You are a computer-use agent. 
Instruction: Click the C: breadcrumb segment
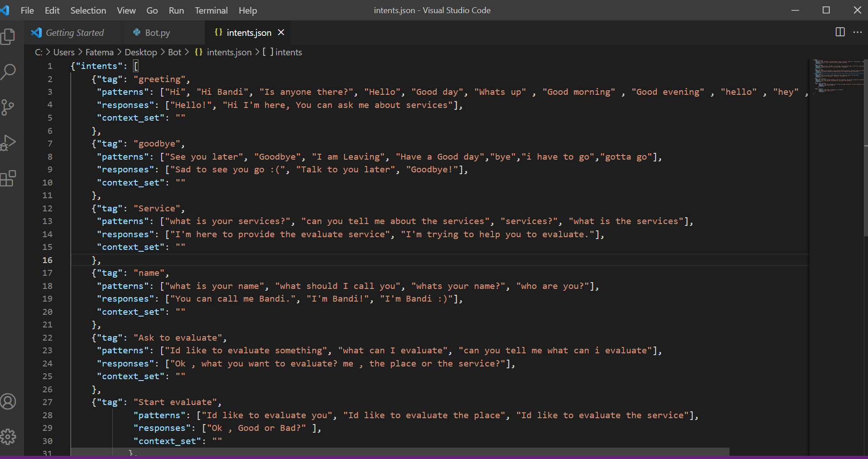39,52
